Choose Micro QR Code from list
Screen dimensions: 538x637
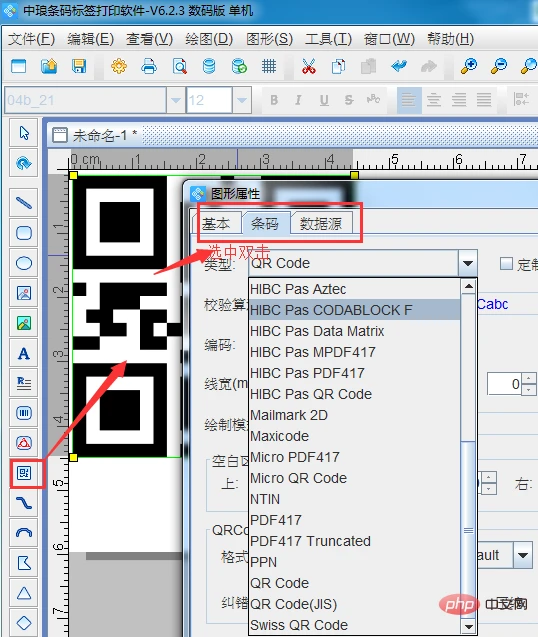coord(354,478)
